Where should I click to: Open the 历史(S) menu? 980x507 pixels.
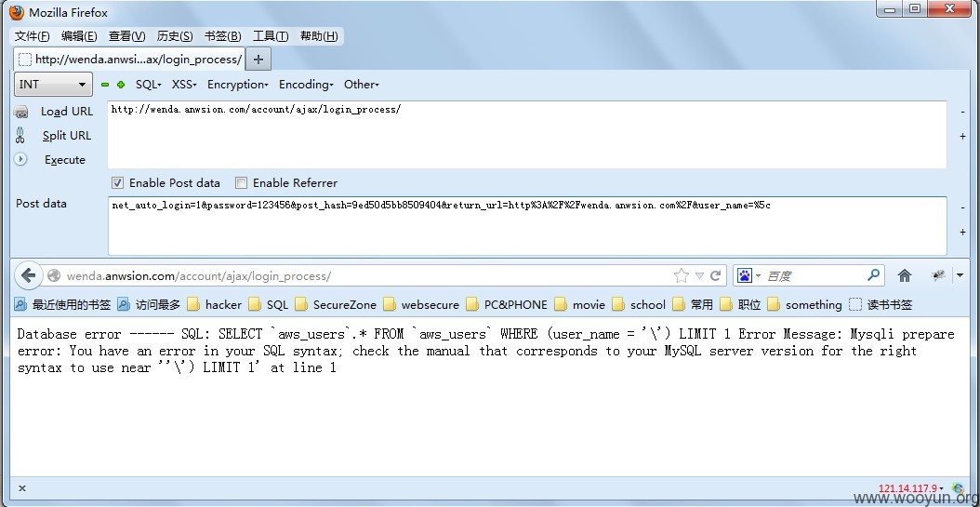coord(175,36)
